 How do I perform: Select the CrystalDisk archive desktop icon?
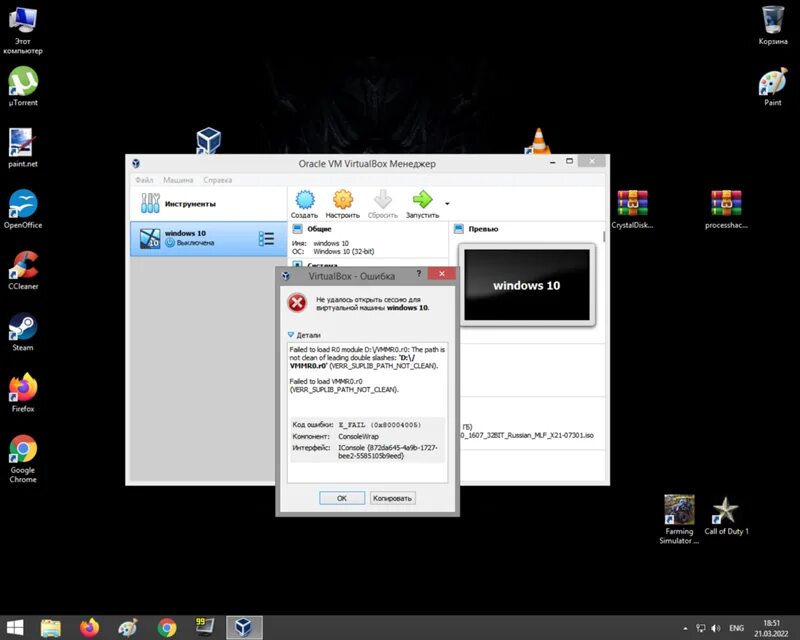(632, 208)
